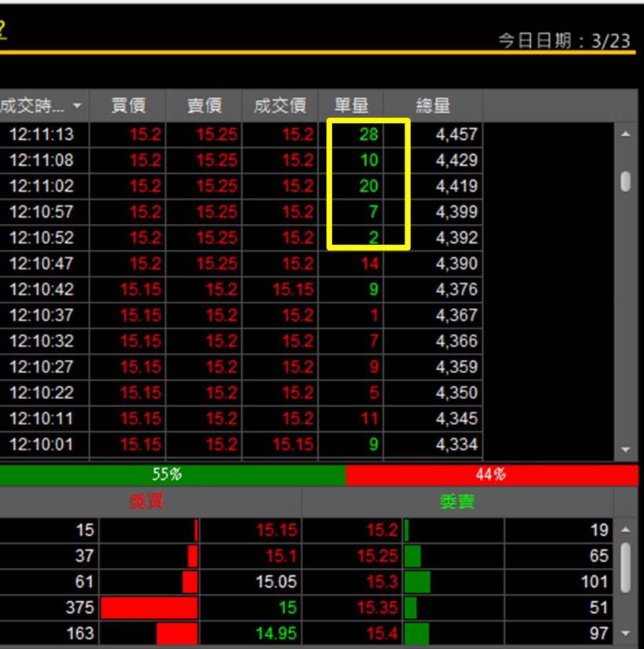Click the red volume bar beside 375
644x649 pixels.
click(149, 607)
